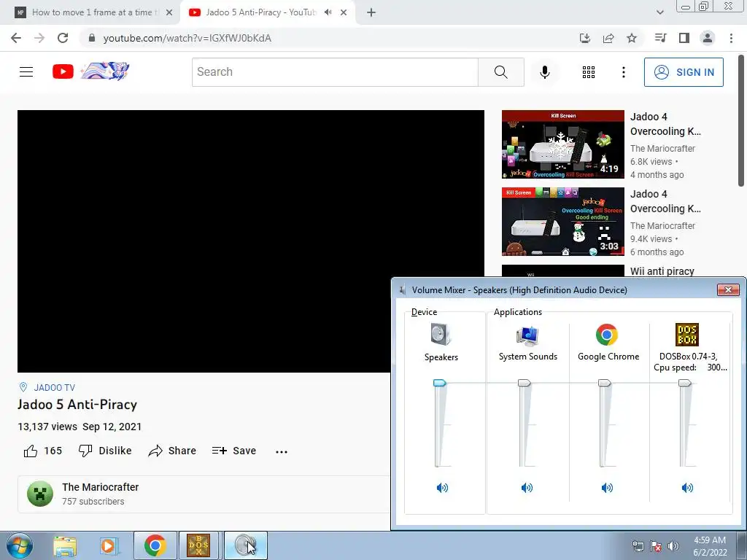Toggle the Chrome side panel

pyautogui.click(x=684, y=38)
